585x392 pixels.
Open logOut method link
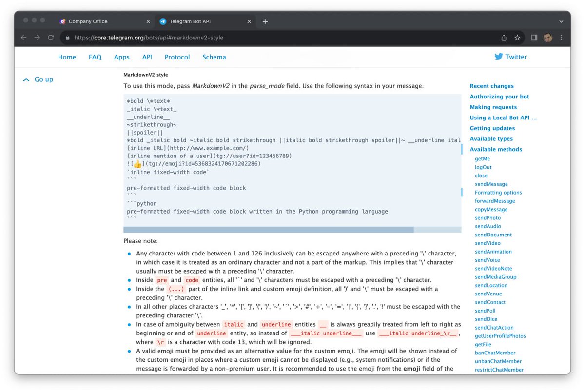coord(484,167)
